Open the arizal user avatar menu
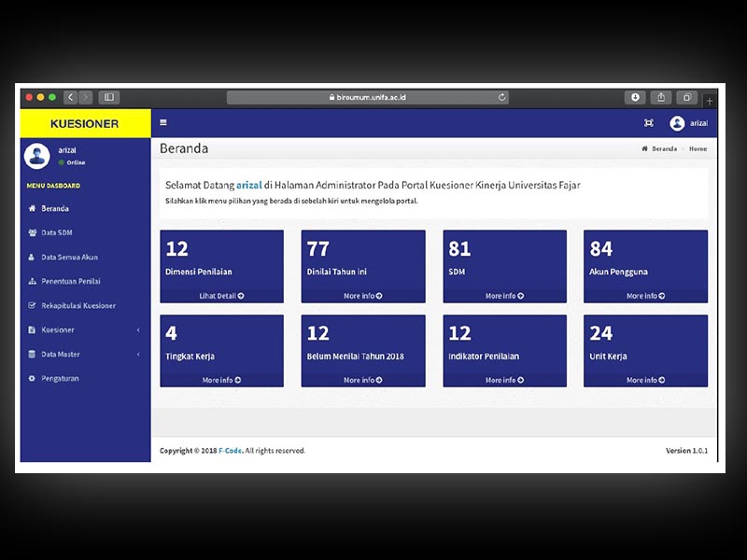The image size is (747, 560). pos(688,123)
